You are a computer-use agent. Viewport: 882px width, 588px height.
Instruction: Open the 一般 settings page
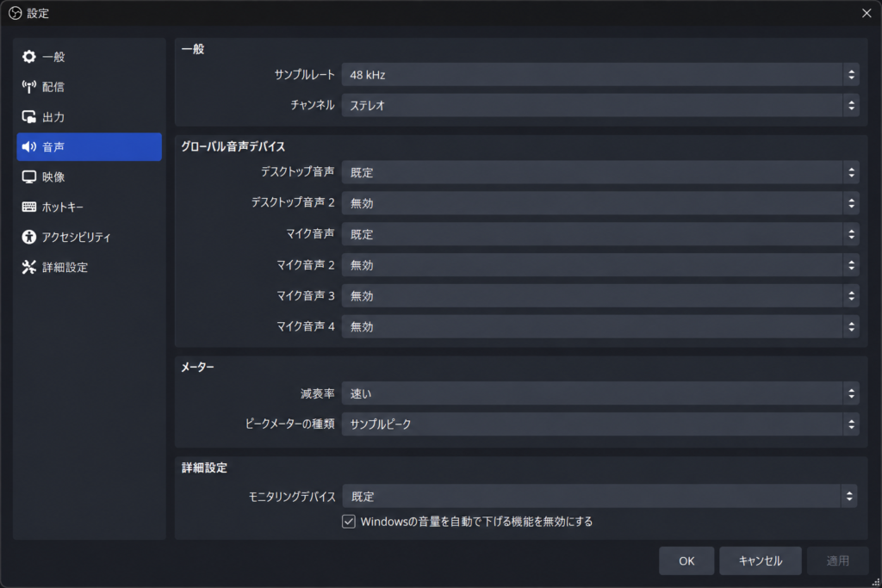[90, 57]
